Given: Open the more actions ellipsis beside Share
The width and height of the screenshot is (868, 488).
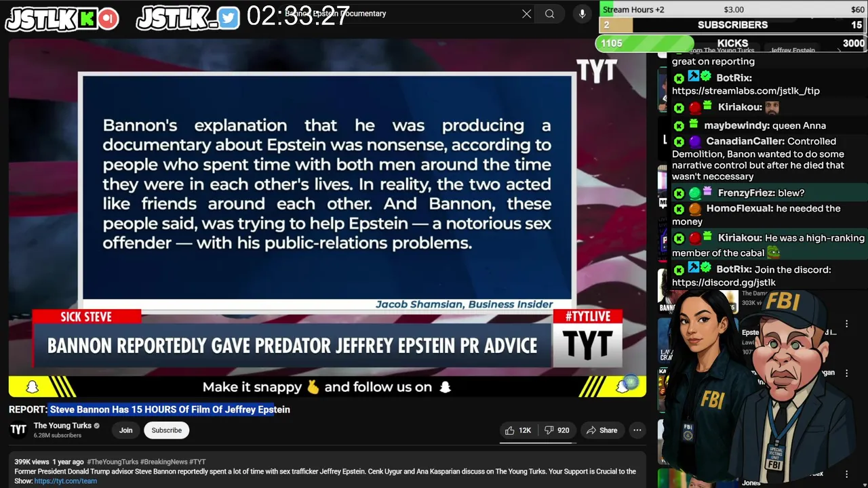Looking at the screenshot, I should 637,430.
